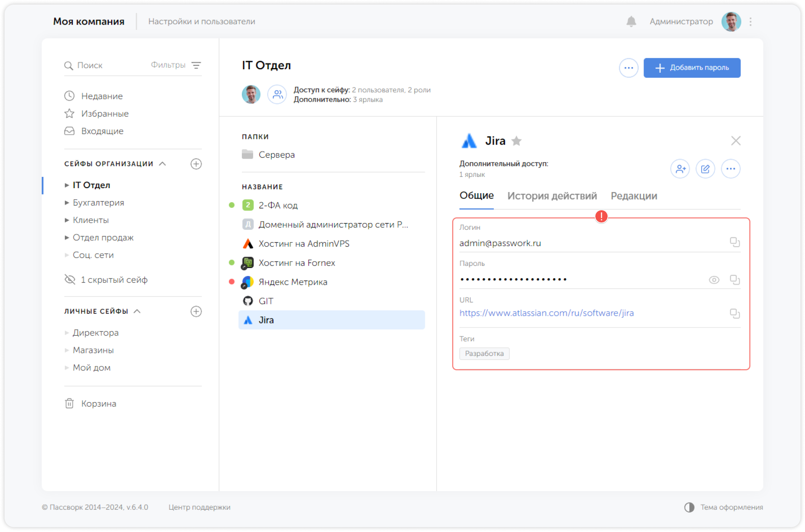805x532 pixels.
Task: Switch to the История действий tab
Action: click(552, 196)
